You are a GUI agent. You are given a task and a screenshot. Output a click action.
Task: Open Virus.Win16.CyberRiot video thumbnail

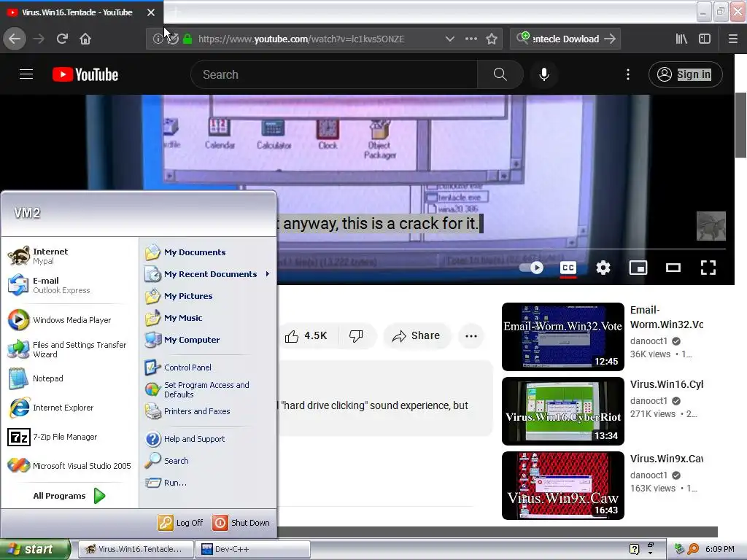(562, 411)
